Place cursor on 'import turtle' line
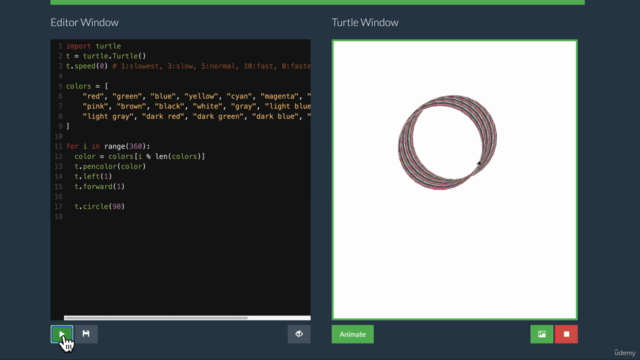The image size is (640, 360). pyautogui.click(x=93, y=46)
